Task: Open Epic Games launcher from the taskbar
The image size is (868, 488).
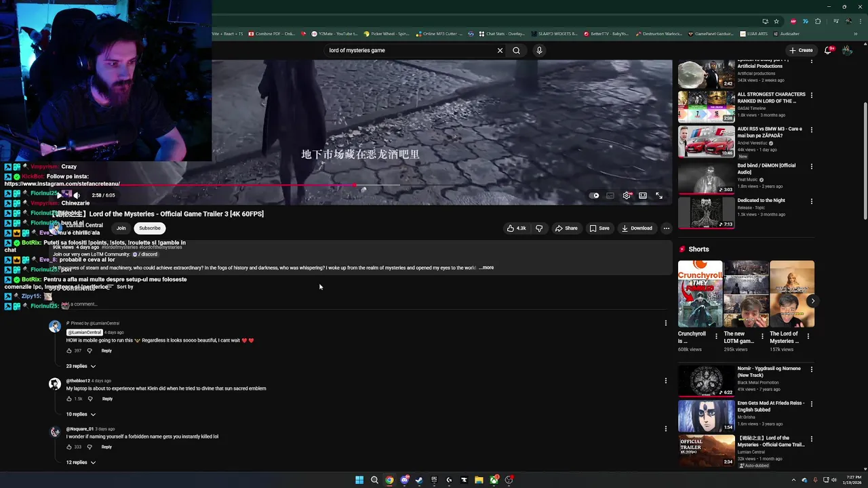Action: click(434, 480)
